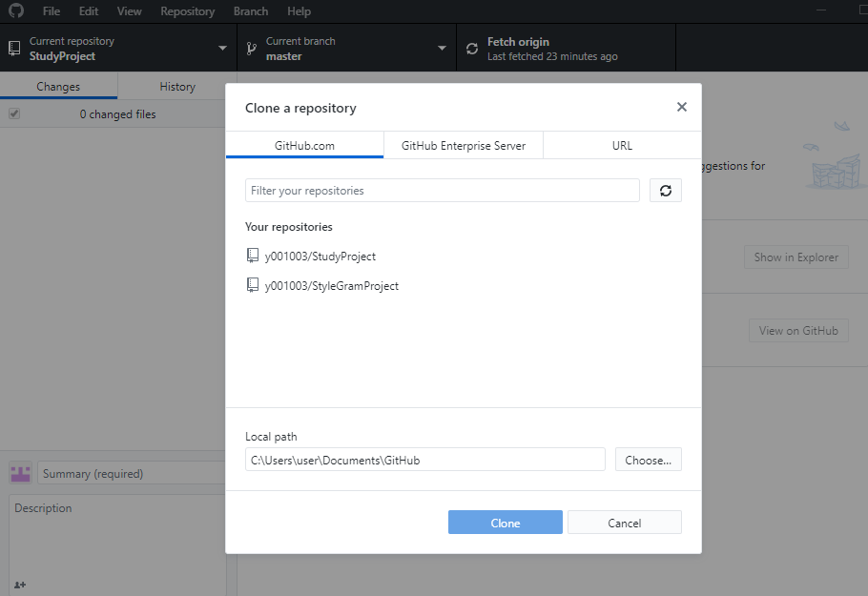
Task: Click Show in Explorer button
Action: (796, 257)
